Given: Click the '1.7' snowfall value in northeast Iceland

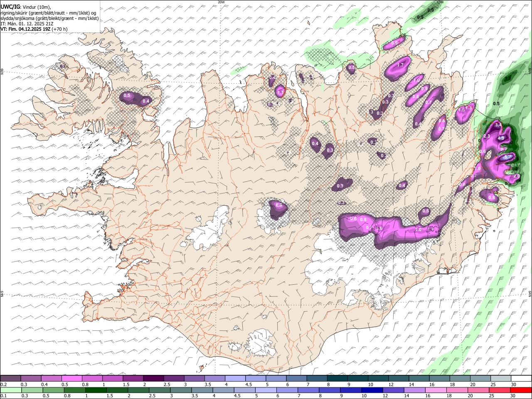Looking at the screenshot, I should coord(401,65).
